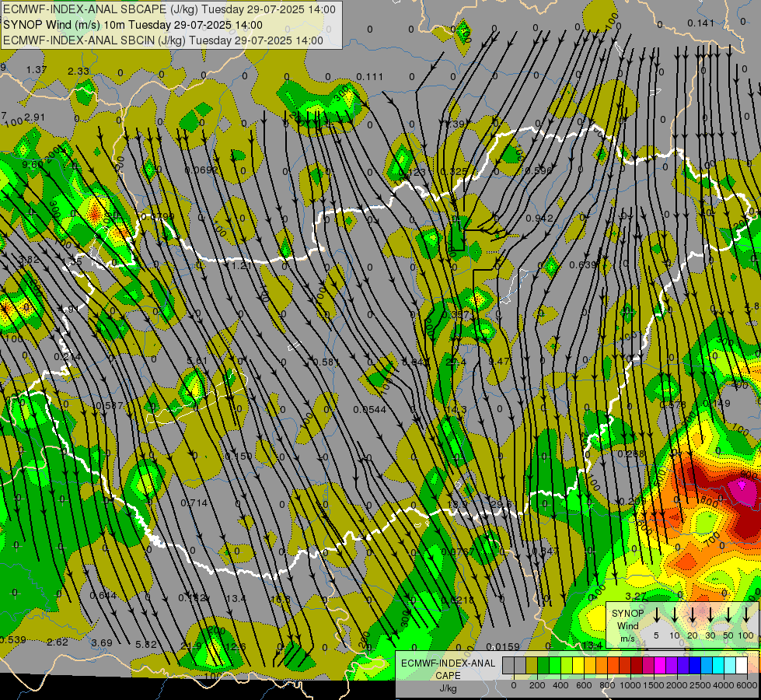Click the 50 m/s wind arrow in legend
Screen dimensions: 761x700
pos(728,615)
